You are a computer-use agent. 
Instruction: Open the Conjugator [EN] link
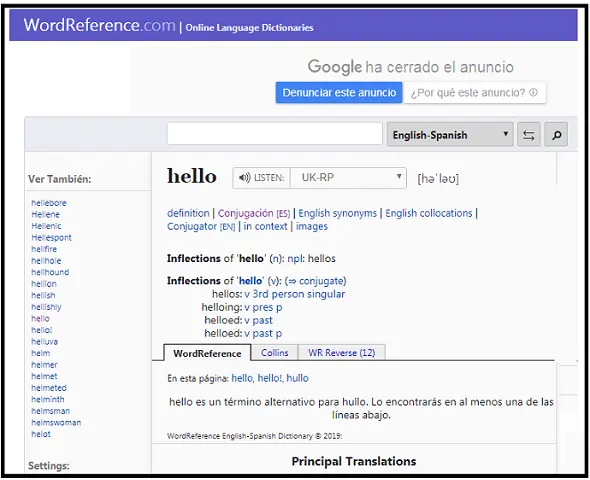point(201,226)
